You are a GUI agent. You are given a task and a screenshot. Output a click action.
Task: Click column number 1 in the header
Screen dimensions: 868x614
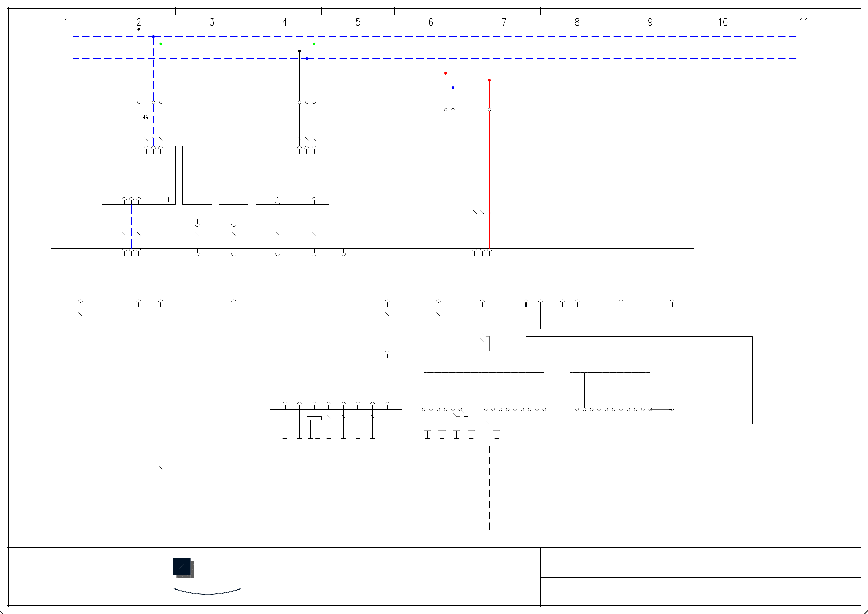click(66, 22)
